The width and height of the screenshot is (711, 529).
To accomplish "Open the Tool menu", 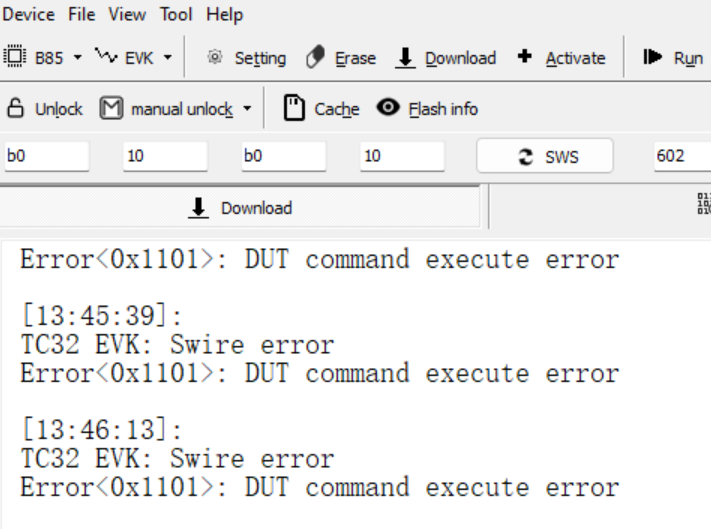I will pyautogui.click(x=176, y=15).
